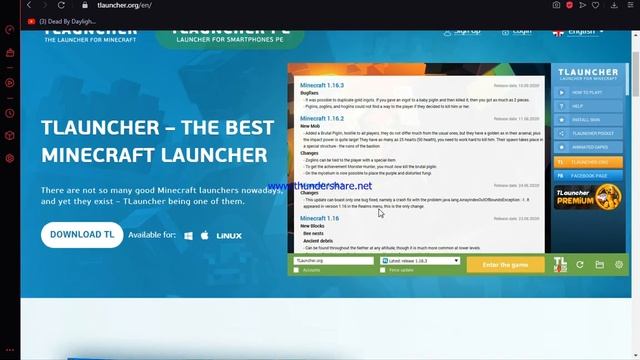This screenshot has height=360, width=640.
Task: Click the TLauncher.org username field
Action: pos(333,260)
